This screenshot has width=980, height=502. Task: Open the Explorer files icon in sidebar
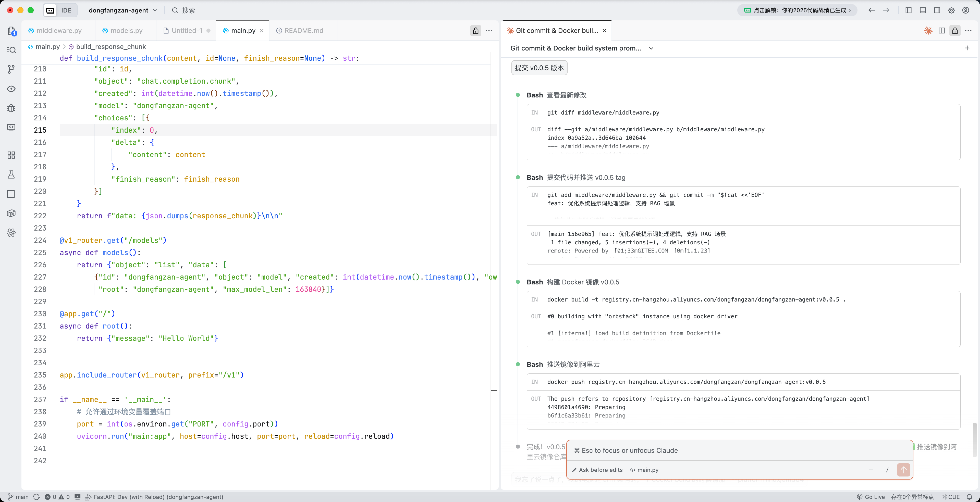coord(11,31)
